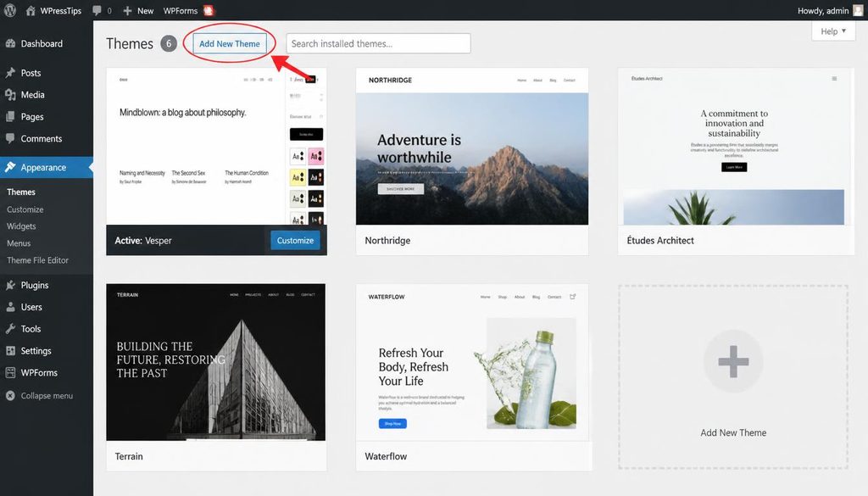Open the Plugins menu
This screenshot has height=496, width=868.
coord(35,285)
